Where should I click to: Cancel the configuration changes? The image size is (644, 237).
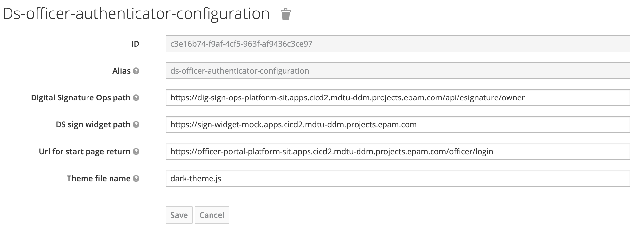click(x=212, y=215)
